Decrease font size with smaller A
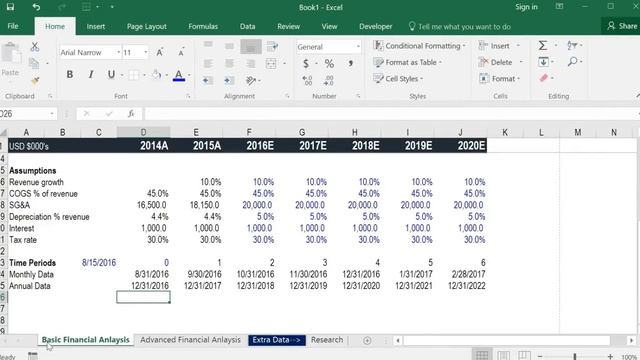The width and height of the screenshot is (640, 360). [x=181, y=52]
